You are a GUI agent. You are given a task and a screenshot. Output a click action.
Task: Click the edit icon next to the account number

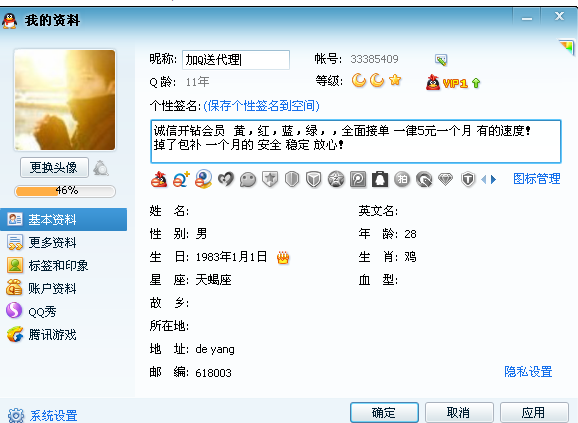(441, 60)
